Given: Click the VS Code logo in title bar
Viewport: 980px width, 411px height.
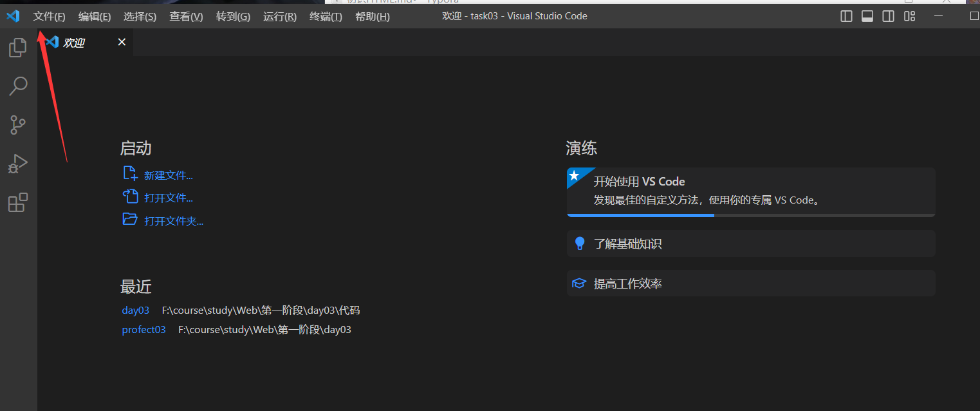Looking at the screenshot, I should pyautogui.click(x=13, y=16).
